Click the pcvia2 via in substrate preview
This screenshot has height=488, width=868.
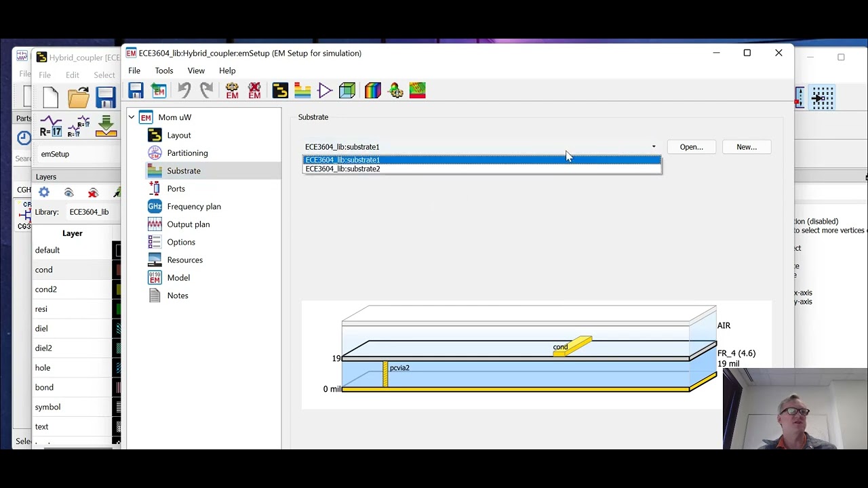click(385, 374)
